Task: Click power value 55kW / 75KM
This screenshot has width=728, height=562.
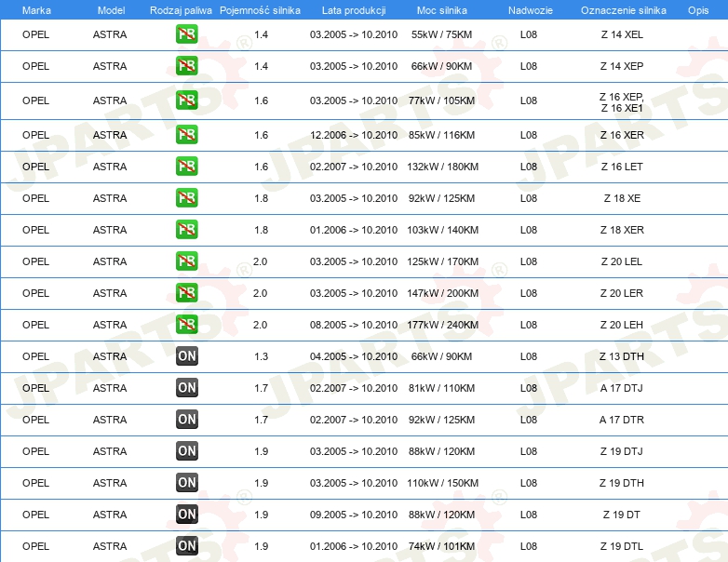Action: pyautogui.click(x=441, y=34)
